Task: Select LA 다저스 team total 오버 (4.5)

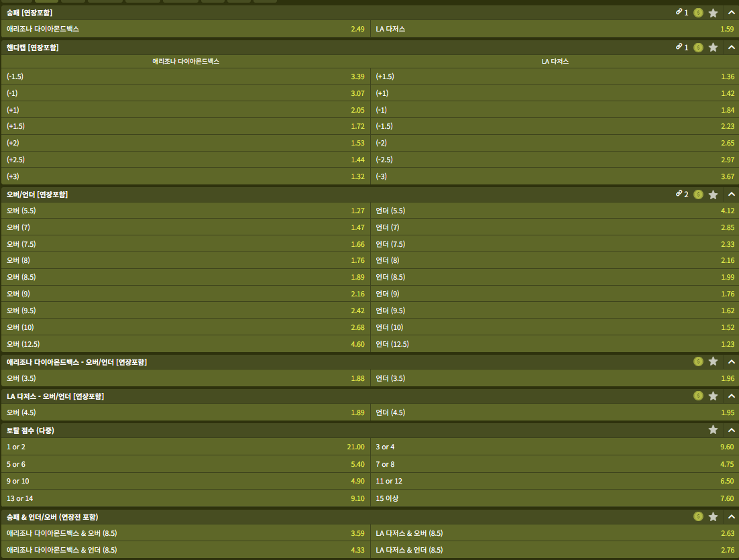Action: click(x=186, y=412)
